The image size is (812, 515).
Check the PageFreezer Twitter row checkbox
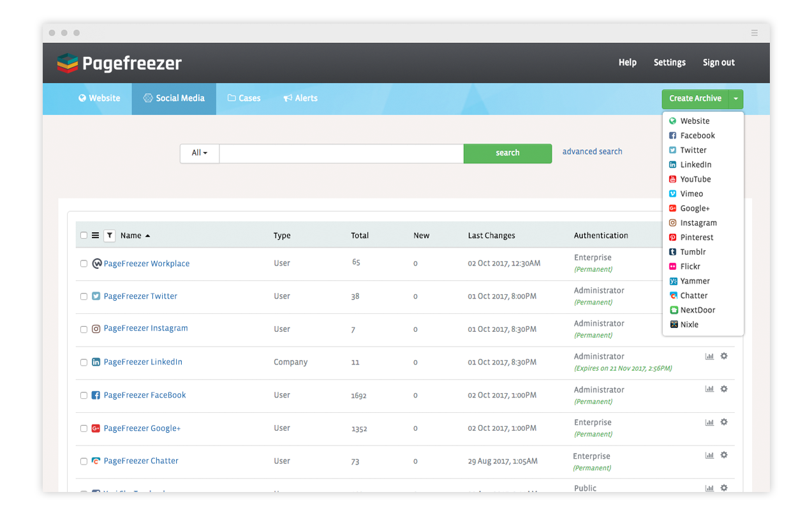click(84, 297)
